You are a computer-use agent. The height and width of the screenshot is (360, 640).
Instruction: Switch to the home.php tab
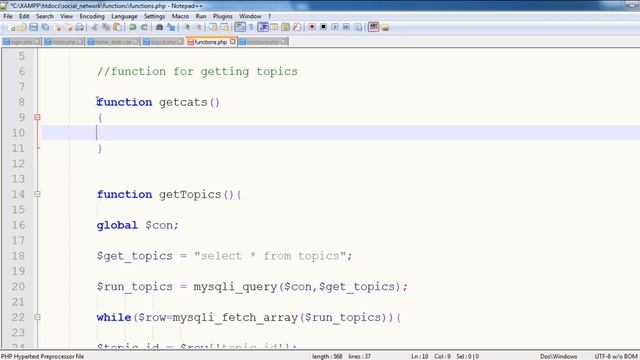[x=64, y=42]
